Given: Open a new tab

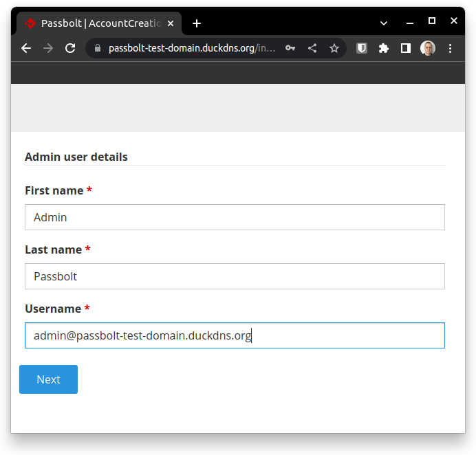Looking at the screenshot, I should pyautogui.click(x=197, y=23).
